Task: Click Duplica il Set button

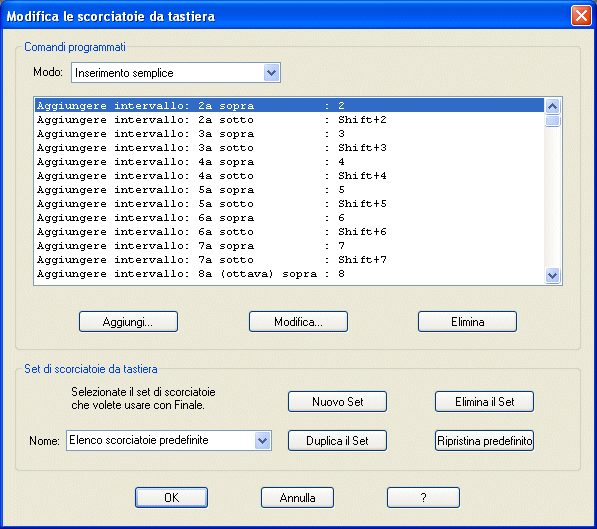Action: tap(337, 441)
